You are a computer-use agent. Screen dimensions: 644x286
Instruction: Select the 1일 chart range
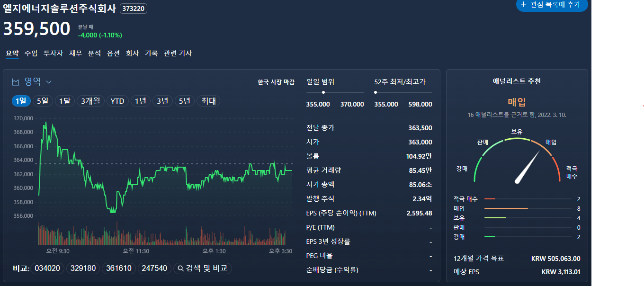pyautogui.click(x=21, y=101)
